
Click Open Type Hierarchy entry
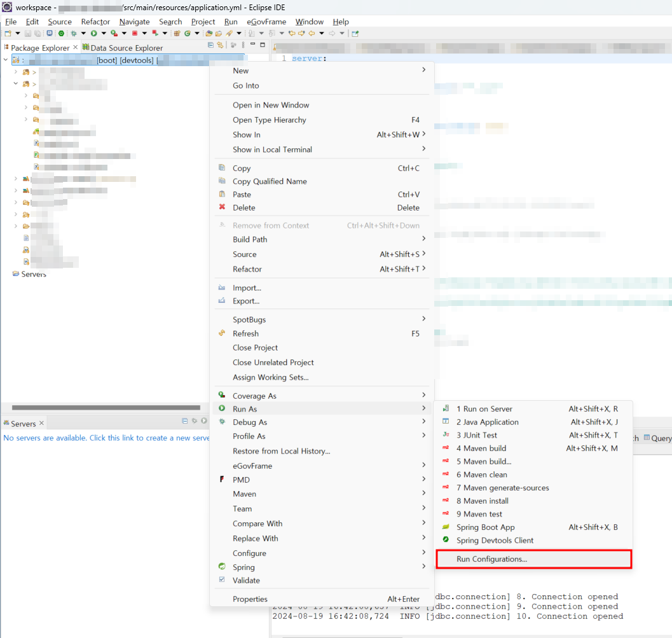tap(322, 120)
